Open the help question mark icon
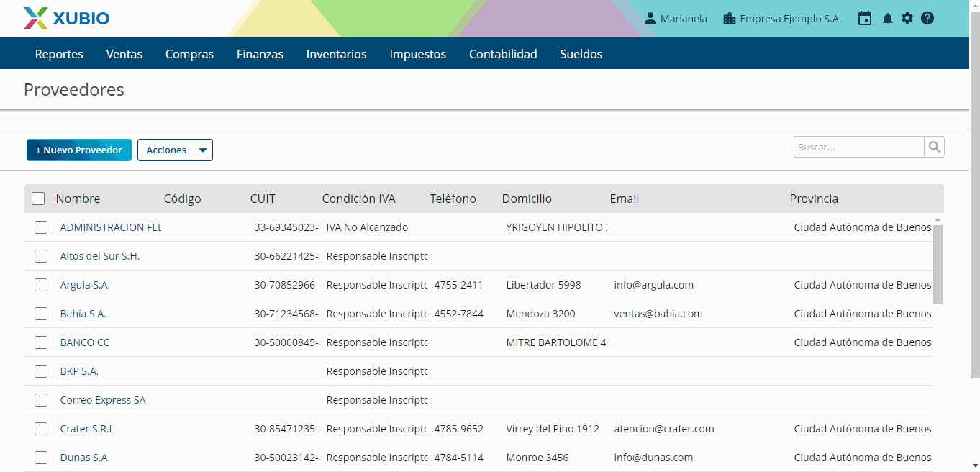This screenshot has height=472, width=980. point(927,19)
